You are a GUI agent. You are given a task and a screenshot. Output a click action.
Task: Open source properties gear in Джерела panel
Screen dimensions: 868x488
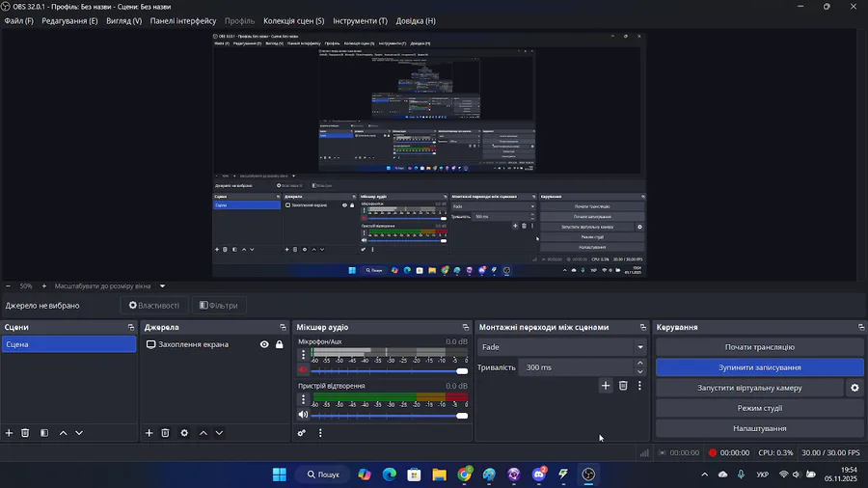pos(184,433)
